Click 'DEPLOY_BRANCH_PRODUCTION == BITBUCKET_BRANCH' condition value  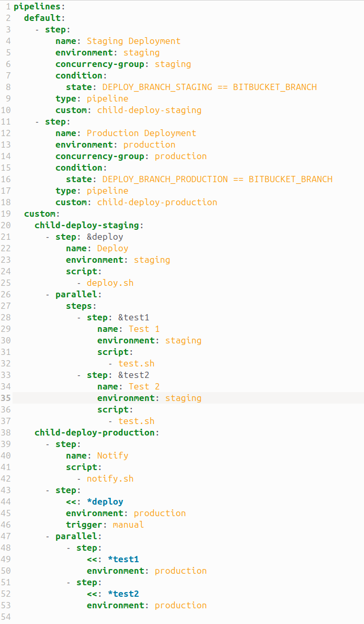218,180
